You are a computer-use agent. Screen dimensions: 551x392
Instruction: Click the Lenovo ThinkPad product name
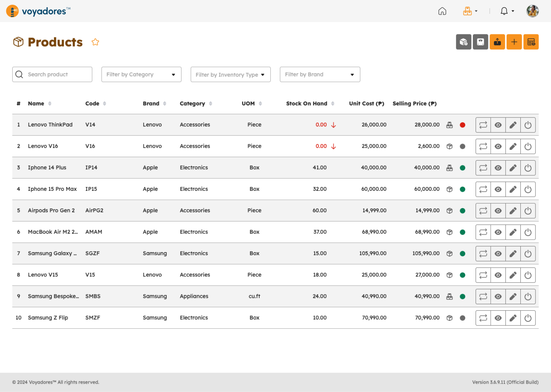click(50, 125)
